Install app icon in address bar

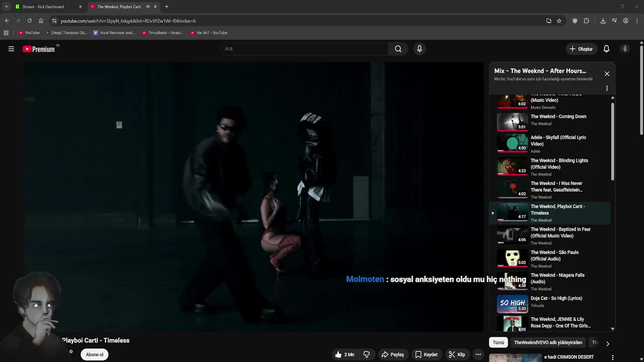(x=548, y=21)
